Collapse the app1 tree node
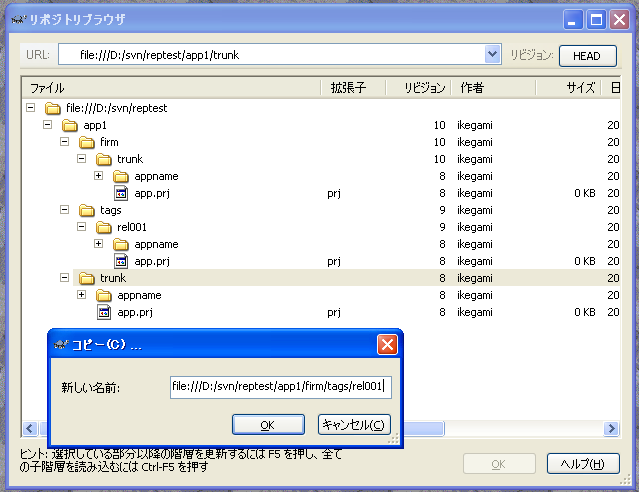Image resolution: width=639 pixels, height=492 pixels. coord(48,125)
